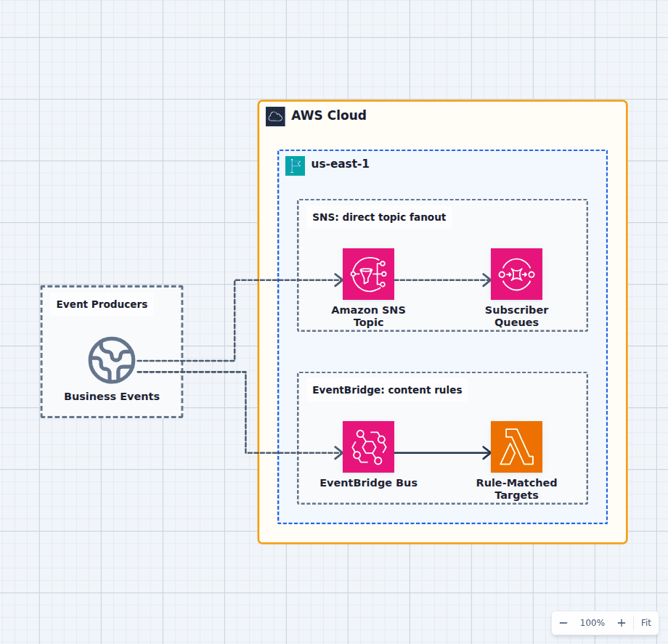Select the Amazon SNS Topic icon
Screen dimensions: 668x644
pyautogui.click(x=368, y=274)
